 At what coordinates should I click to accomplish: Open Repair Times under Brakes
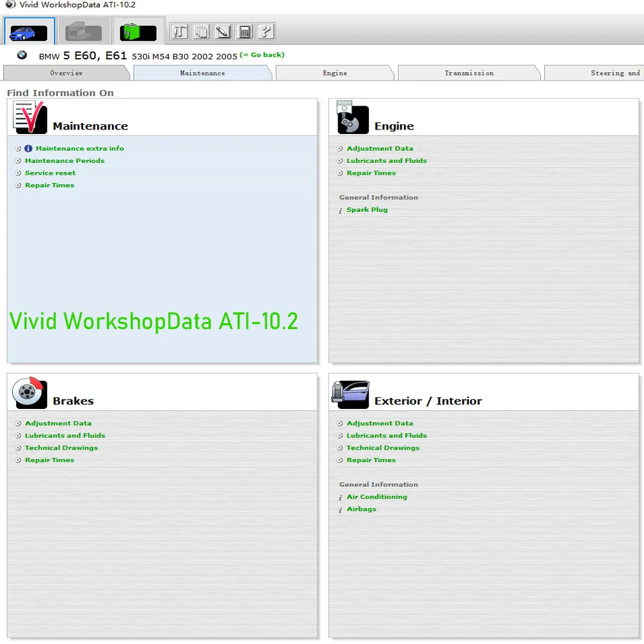pyautogui.click(x=50, y=460)
